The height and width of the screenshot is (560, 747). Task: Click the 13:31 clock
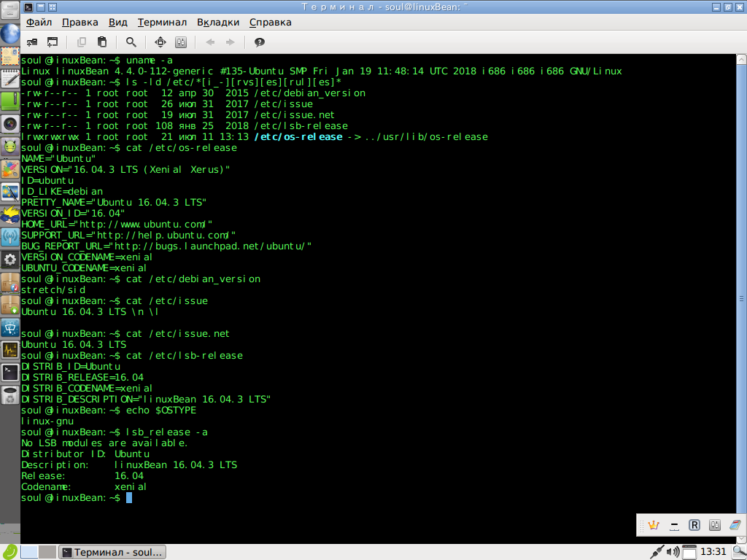[713, 551]
